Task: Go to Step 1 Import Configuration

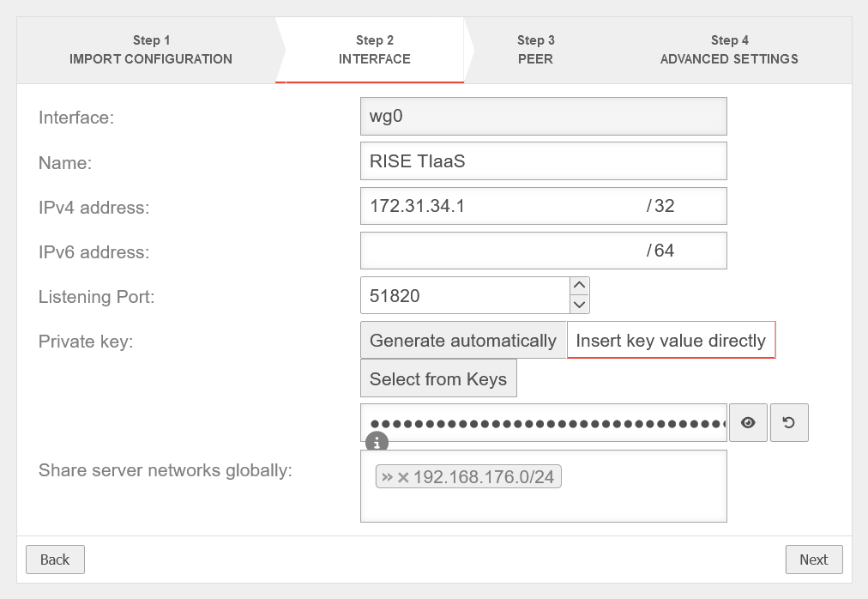Action: [151, 50]
